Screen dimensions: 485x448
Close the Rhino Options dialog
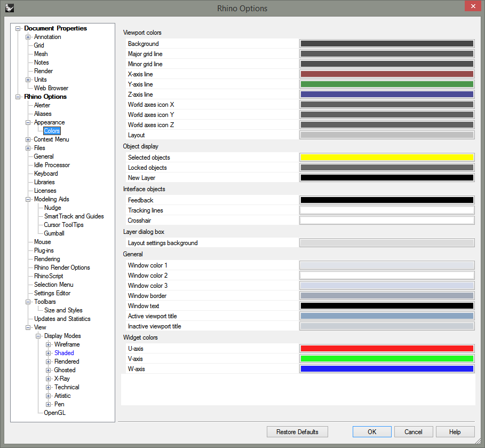(x=473, y=6)
